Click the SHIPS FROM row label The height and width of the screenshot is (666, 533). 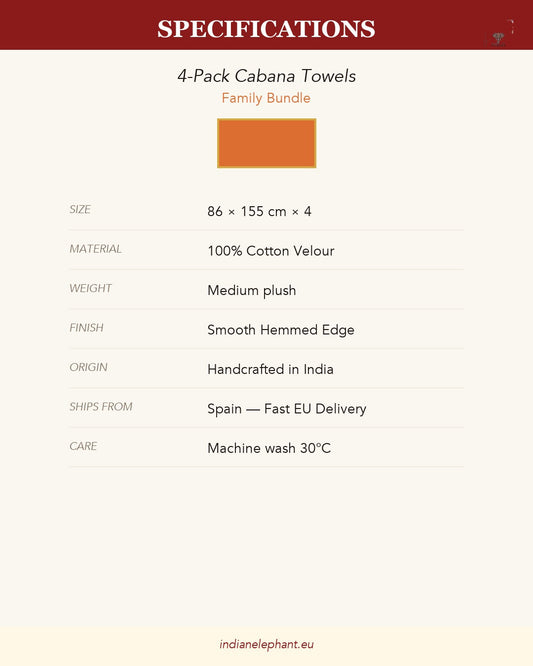(101, 407)
